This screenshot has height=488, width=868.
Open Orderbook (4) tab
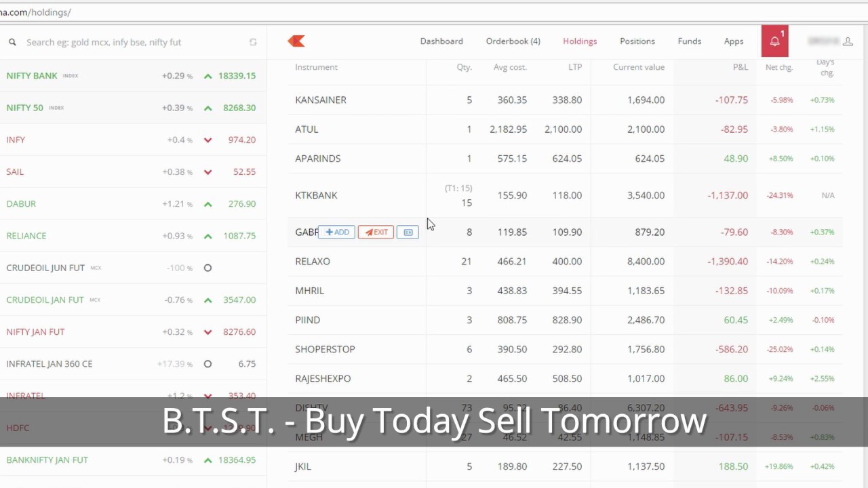[x=513, y=41]
